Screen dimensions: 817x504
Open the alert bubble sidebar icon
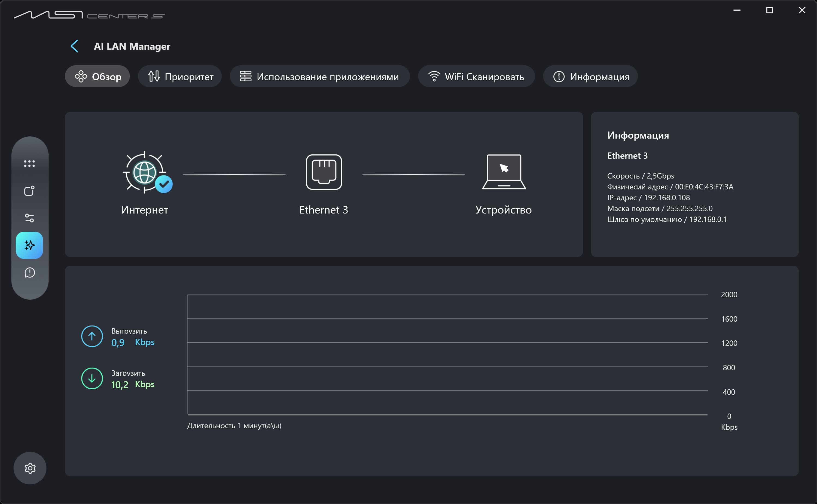pyautogui.click(x=29, y=273)
